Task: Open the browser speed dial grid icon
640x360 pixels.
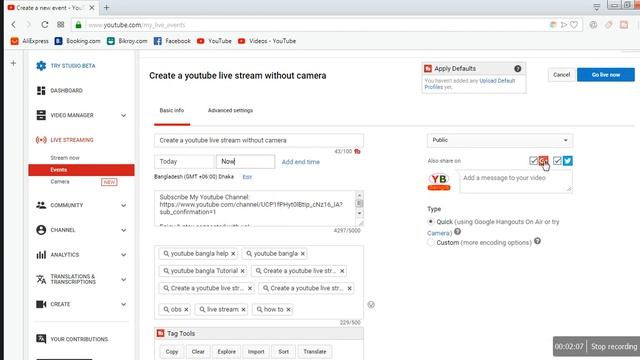Action: click(x=60, y=25)
